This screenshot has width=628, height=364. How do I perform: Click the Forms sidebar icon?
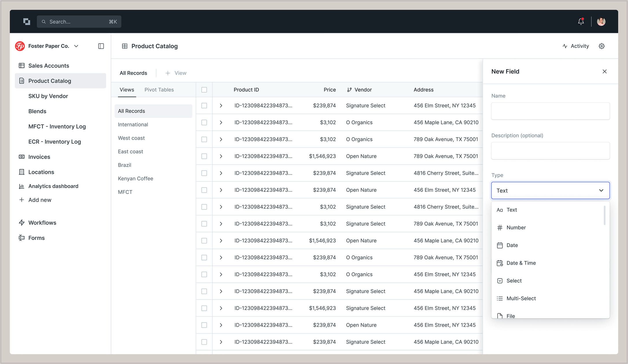pyautogui.click(x=22, y=238)
